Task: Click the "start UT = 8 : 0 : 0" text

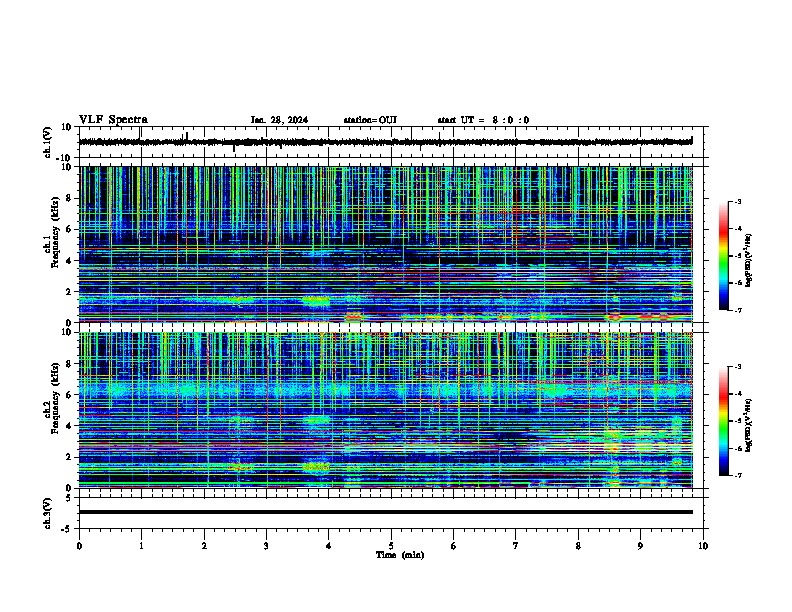Action: click(x=483, y=120)
